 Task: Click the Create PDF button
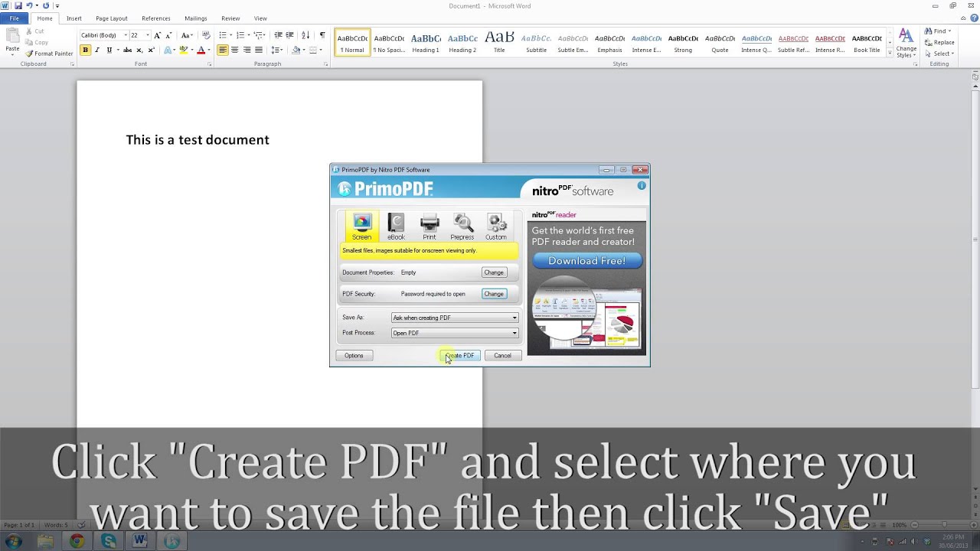pos(462,355)
